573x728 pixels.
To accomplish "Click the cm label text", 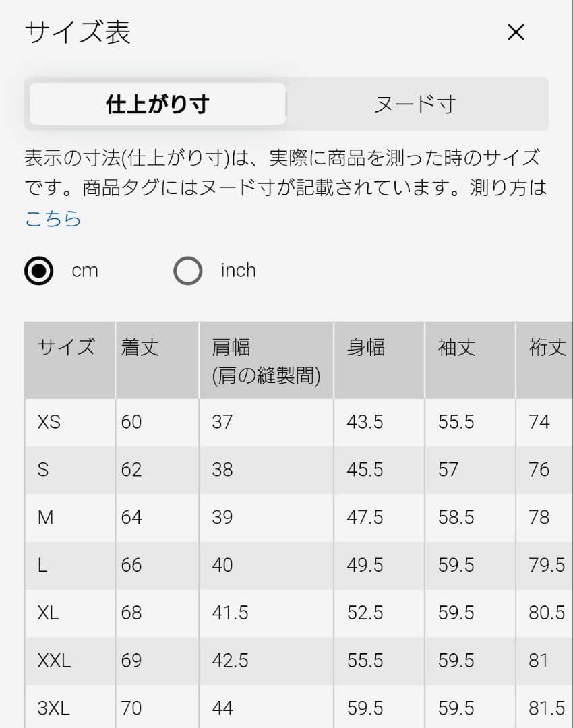I will tap(85, 271).
